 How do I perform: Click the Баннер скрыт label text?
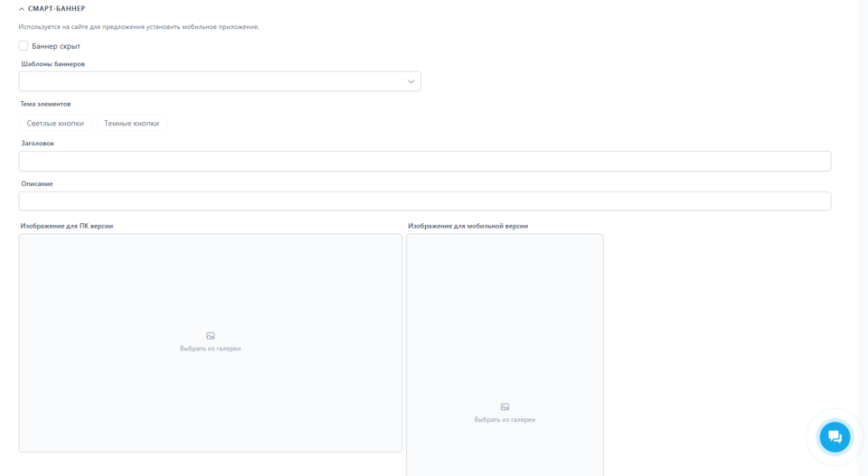click(56, 46)
